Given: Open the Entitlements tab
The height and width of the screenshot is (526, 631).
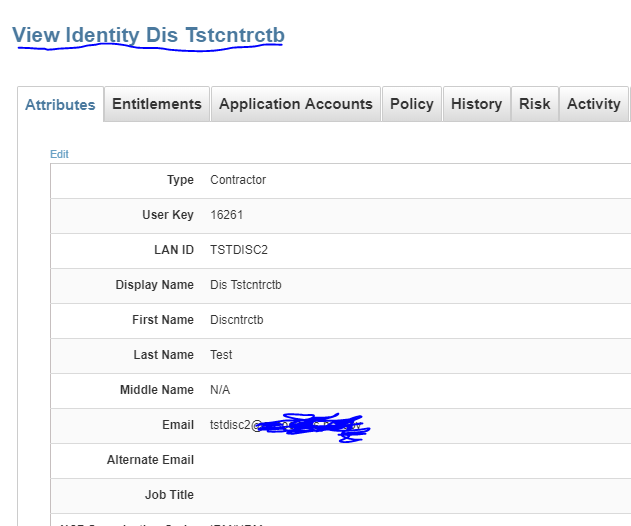Looking at the screenshot, I should tap(157, 104).
